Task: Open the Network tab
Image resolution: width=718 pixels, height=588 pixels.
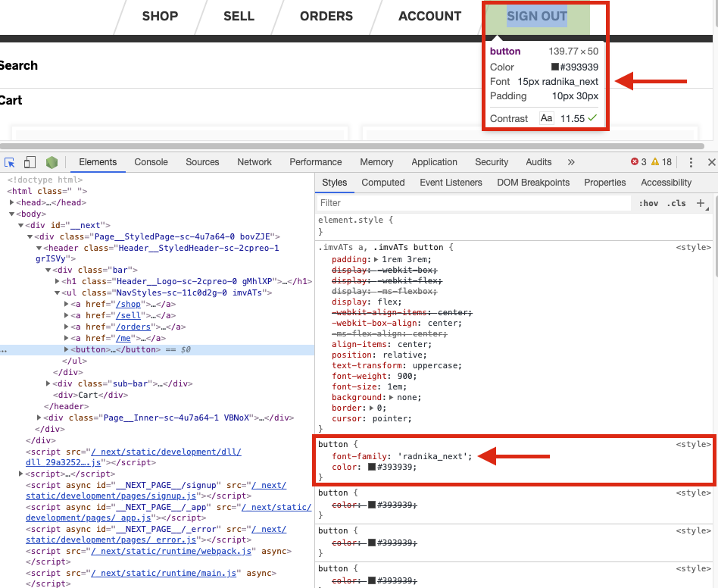Action: coord(254,162)
